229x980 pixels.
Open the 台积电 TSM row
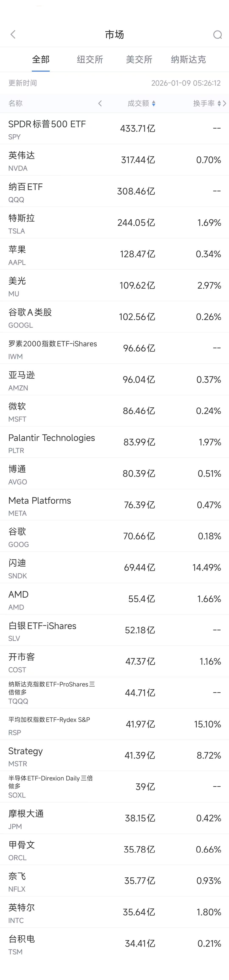pyautogui.click(x=114, y=944)
